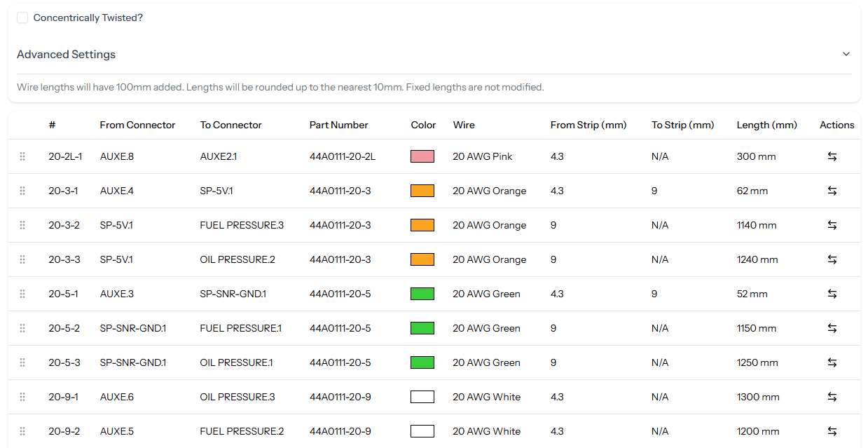
Task: Swap connectors on wire 20-9-2
Action: pyautogui.click(x=832, y=431)
